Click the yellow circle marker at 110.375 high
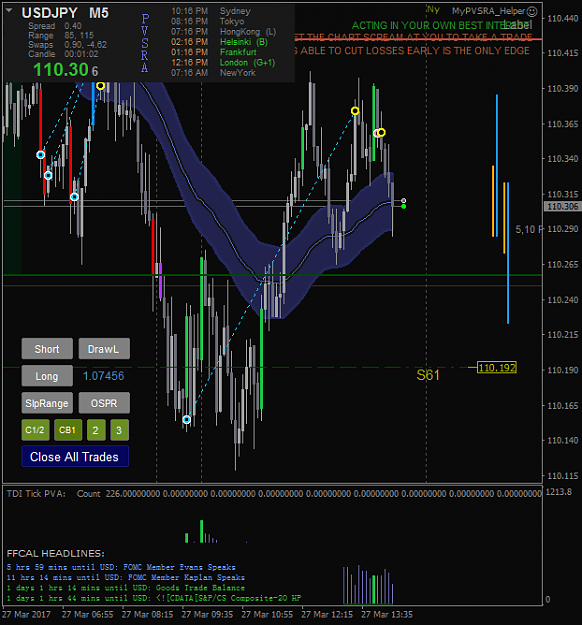Screen dimensions: 582x625 (355, 111)
